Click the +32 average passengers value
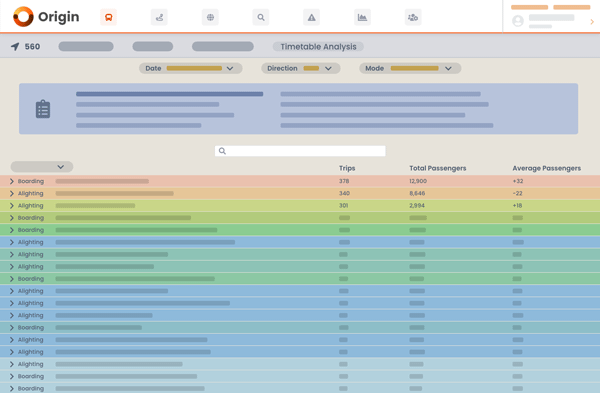 [x=518, y=181]
